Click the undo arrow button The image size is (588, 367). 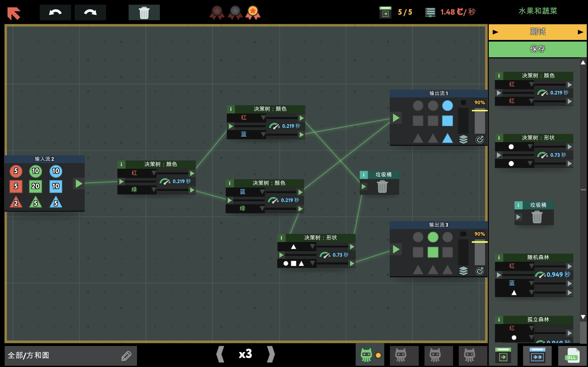pyautogui.click(x=55, y=12)
